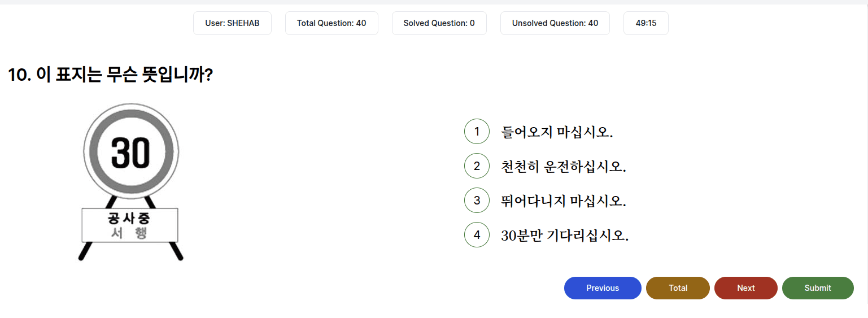Advance using the red Next button
The image size is (868, 318).
745,288
